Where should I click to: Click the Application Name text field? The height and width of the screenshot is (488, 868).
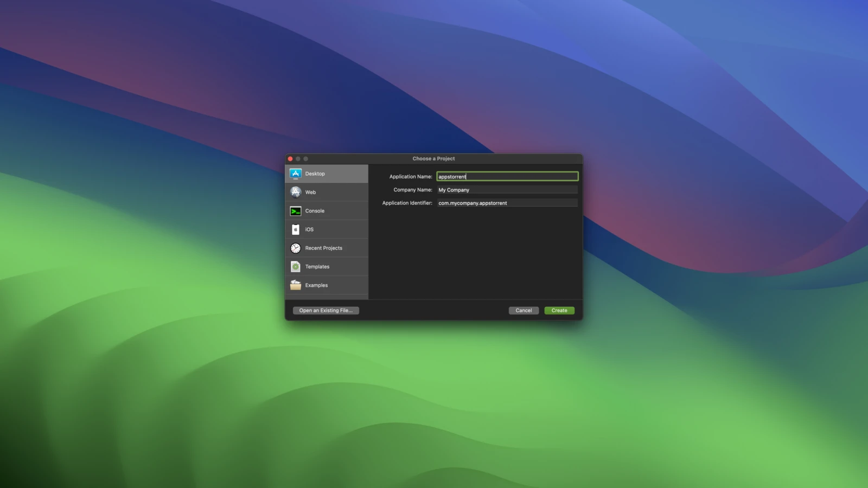coord(507,177)
